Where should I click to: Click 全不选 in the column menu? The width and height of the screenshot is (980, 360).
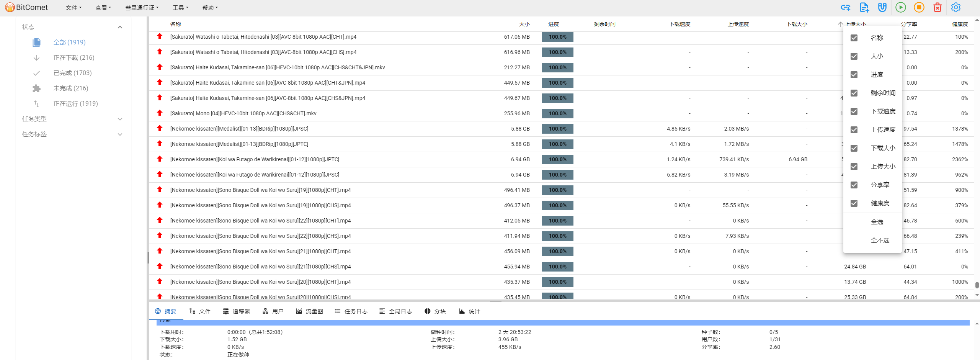click(880, 241)
